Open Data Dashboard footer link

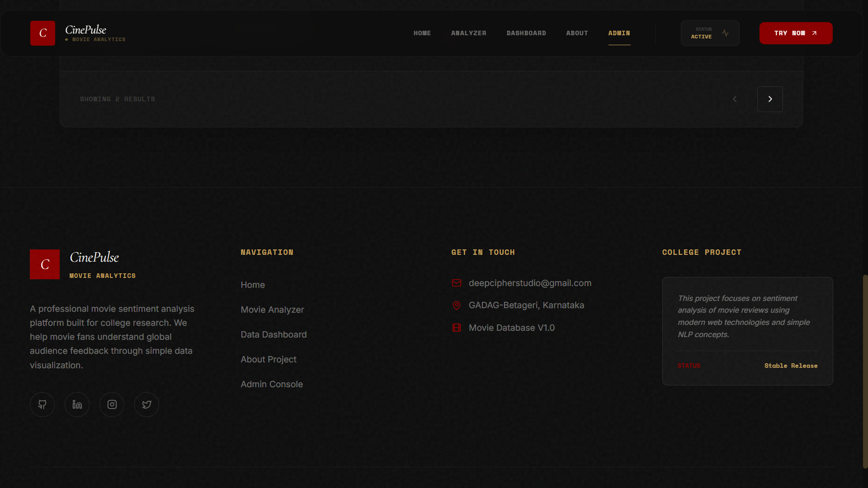click(274, 335)
